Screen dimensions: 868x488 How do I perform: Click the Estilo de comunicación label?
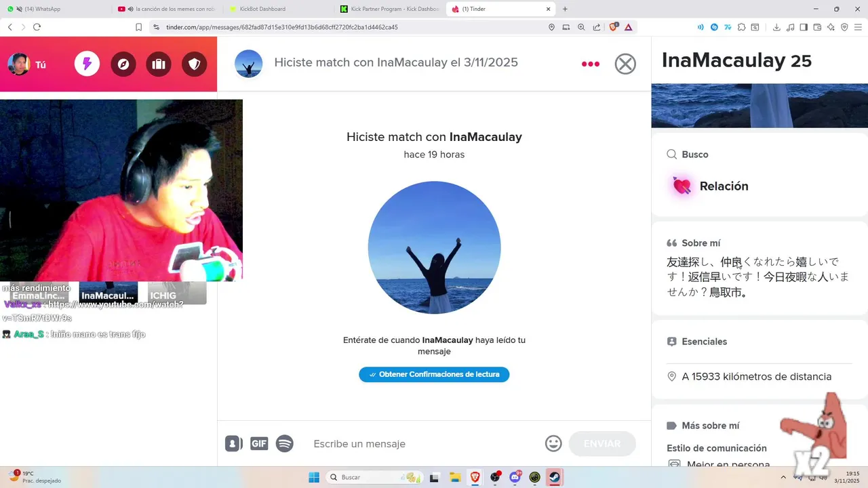pos(717,448)
